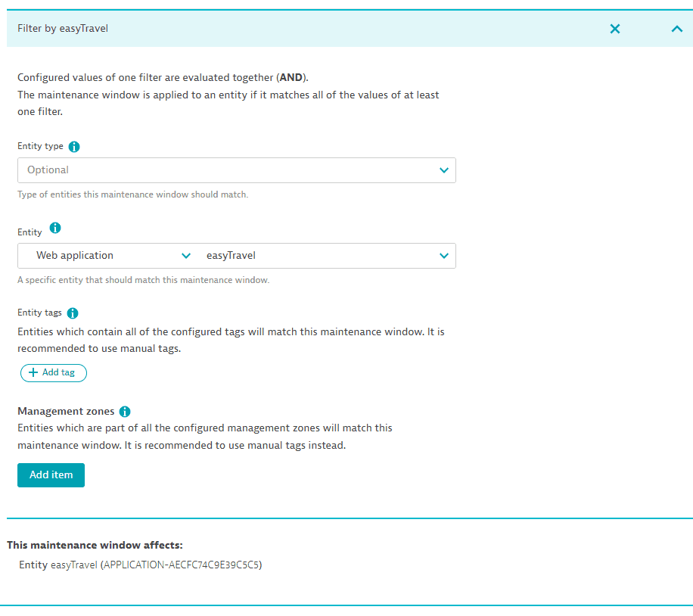Select the Filter by easyTravel header text
Viewport: 693px width, 616px height.
coord(63,28)
